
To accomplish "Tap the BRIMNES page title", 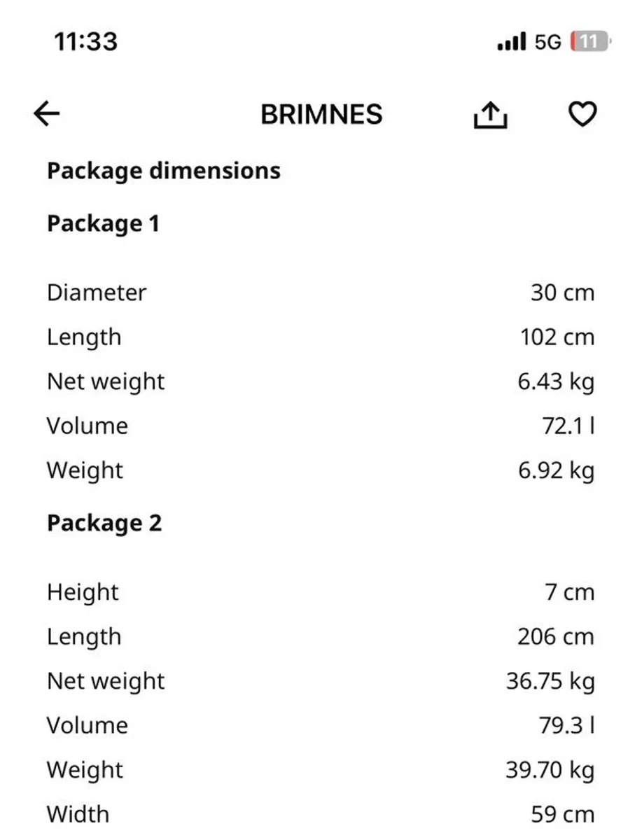I will tap(321, 115).
